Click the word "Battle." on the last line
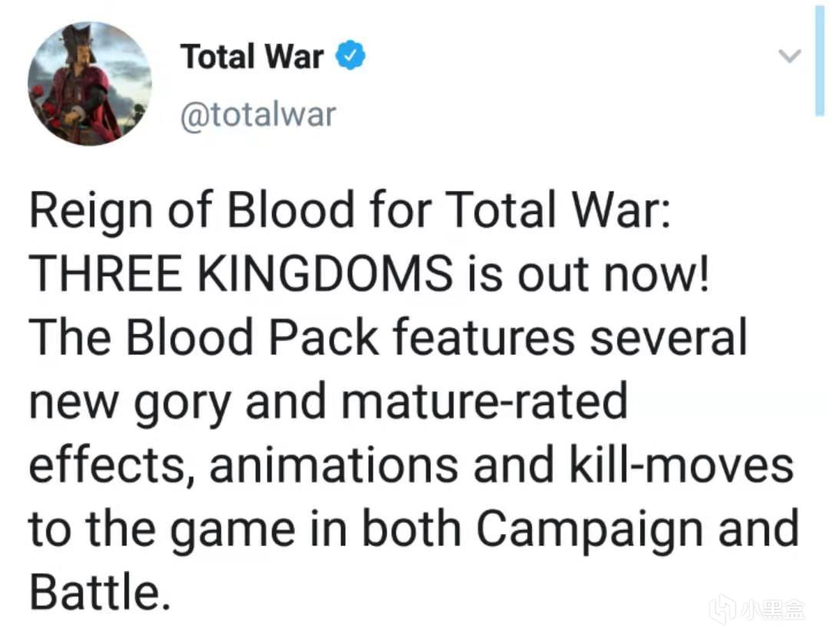Screen dimensions: 829x644 [x=98, y=592]
